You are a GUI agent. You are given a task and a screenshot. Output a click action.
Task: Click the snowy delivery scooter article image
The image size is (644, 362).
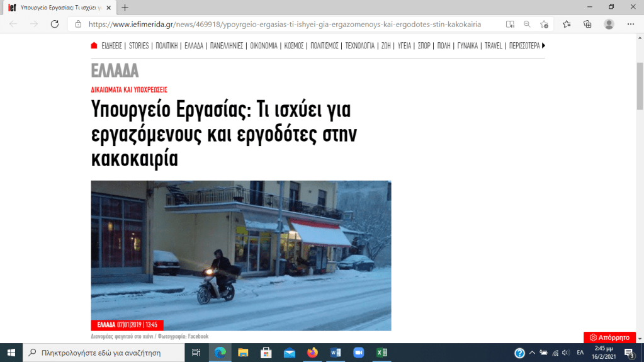(240, 255)
